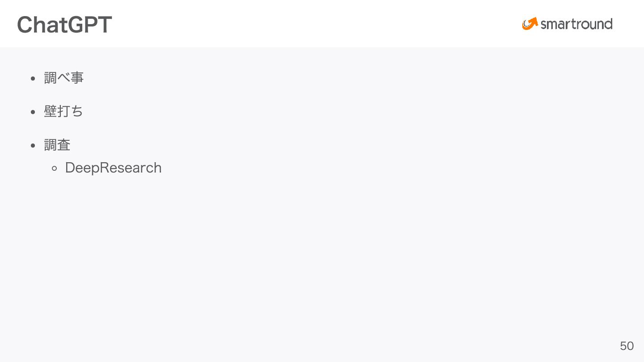Click the 調査 bullet text
Viewport: 644px width, 362px height.
tap(57, 145)
